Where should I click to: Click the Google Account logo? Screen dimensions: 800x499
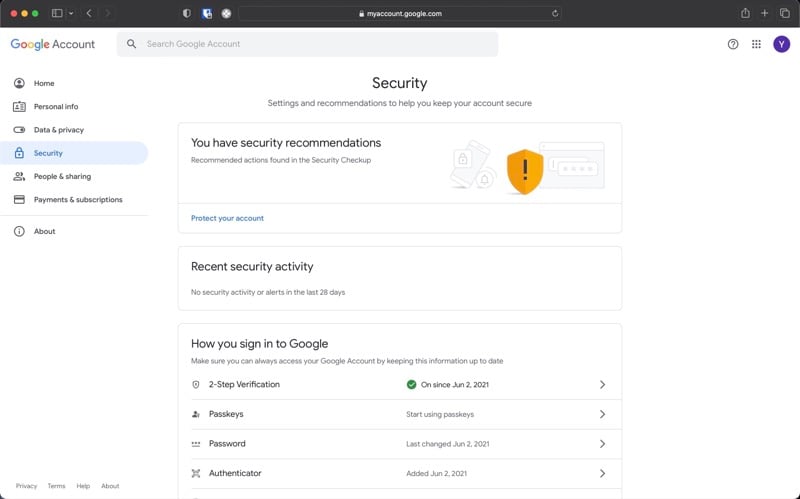pyautogui.click(x=53, y=44)
